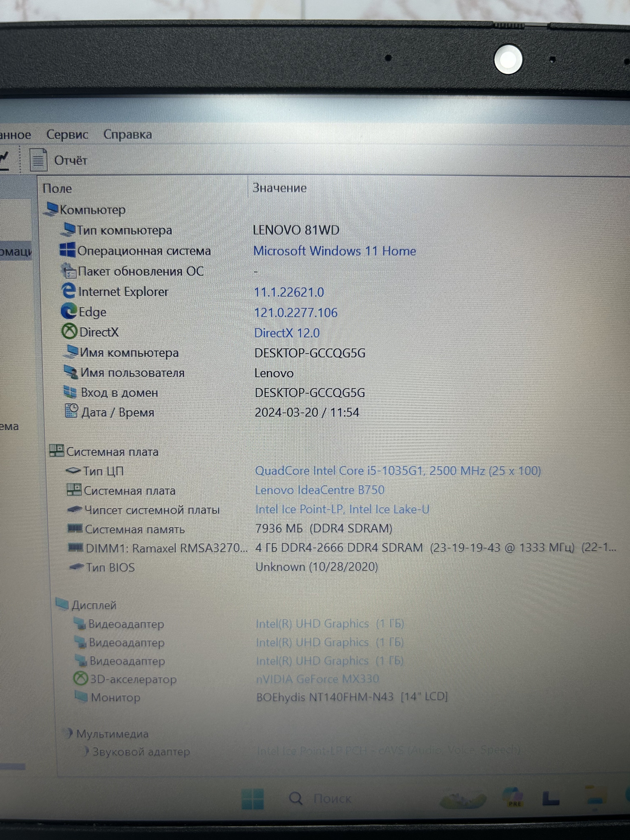The width and height of the screenshot is (630, 840).
Task: Open the nVIDIA GeForce MX330 link
Action: (x=317, y=679)
